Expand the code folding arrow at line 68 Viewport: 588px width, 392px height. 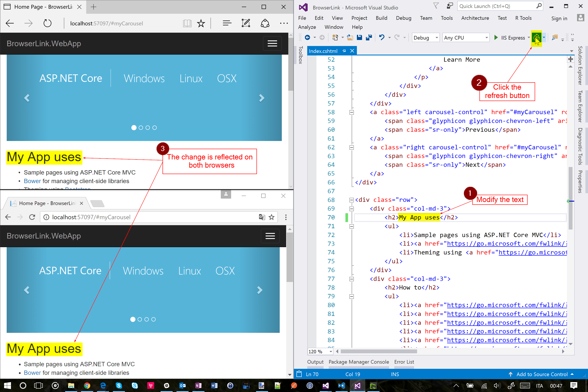pyautogui.click(x=350, y=199)
